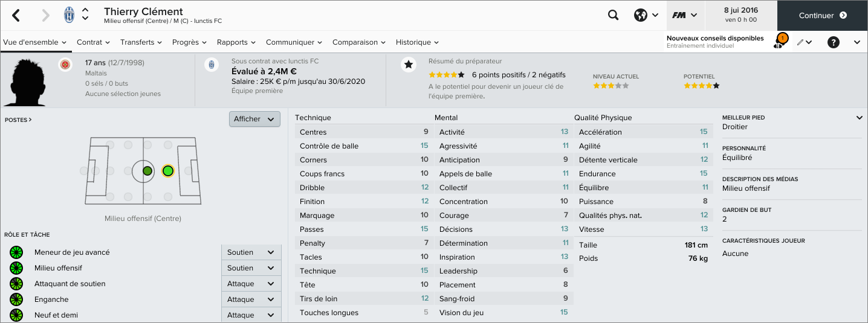Select the Meneur de jeu avancé role

point(72,252)
